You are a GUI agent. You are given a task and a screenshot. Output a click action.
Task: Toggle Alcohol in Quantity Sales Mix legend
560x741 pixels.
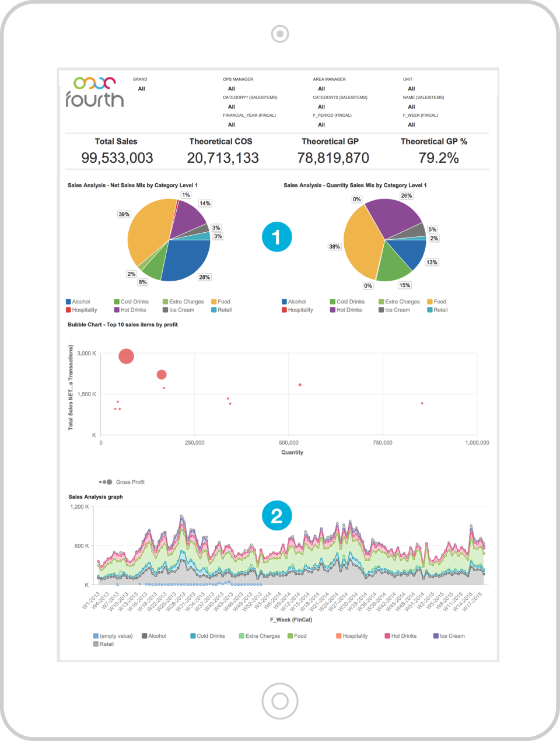pos(293,302)
